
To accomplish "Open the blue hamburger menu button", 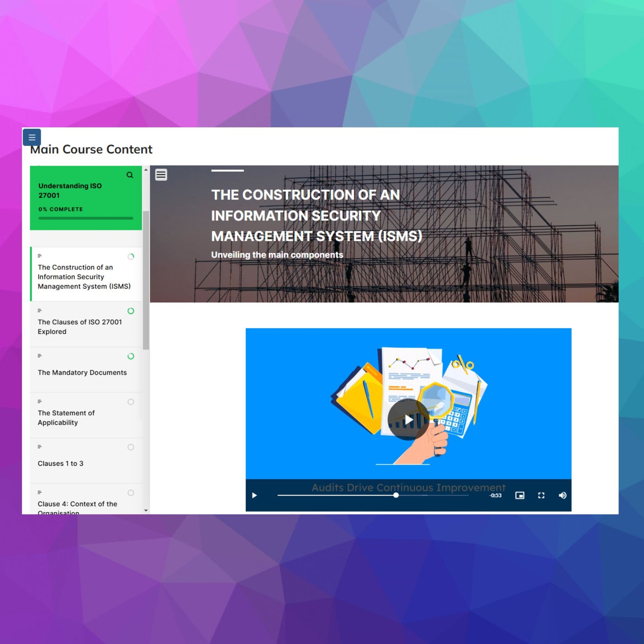I will (32, 137).
